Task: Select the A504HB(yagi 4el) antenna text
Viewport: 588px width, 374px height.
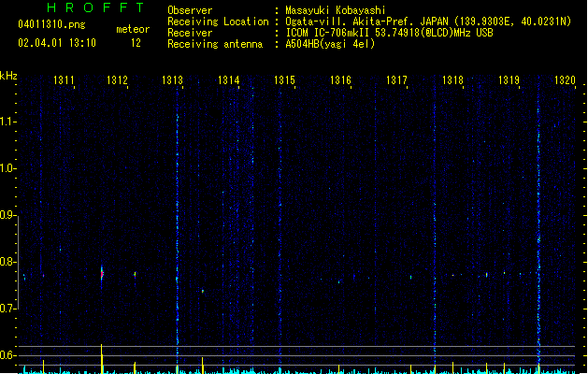Action: coord(330,44)
